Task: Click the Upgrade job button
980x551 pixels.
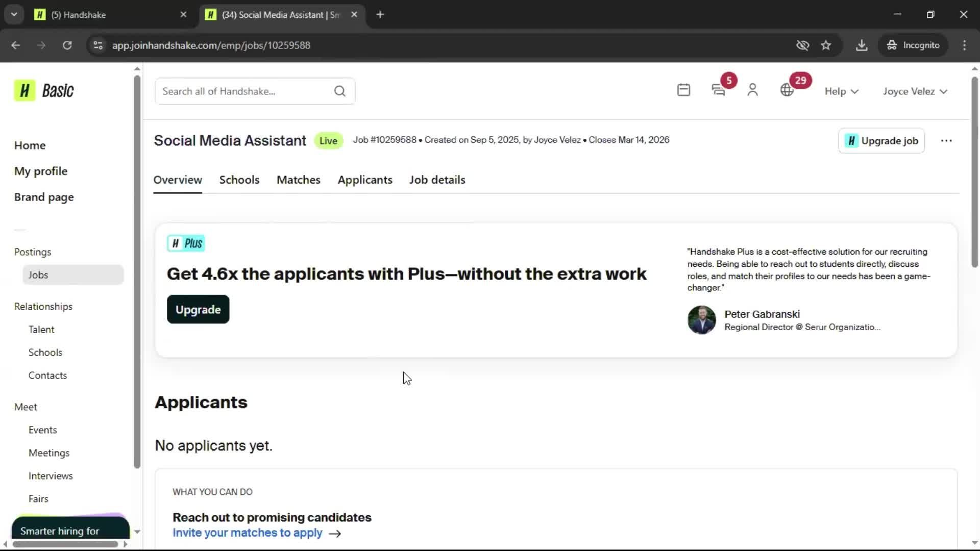Action: [881, 141]
